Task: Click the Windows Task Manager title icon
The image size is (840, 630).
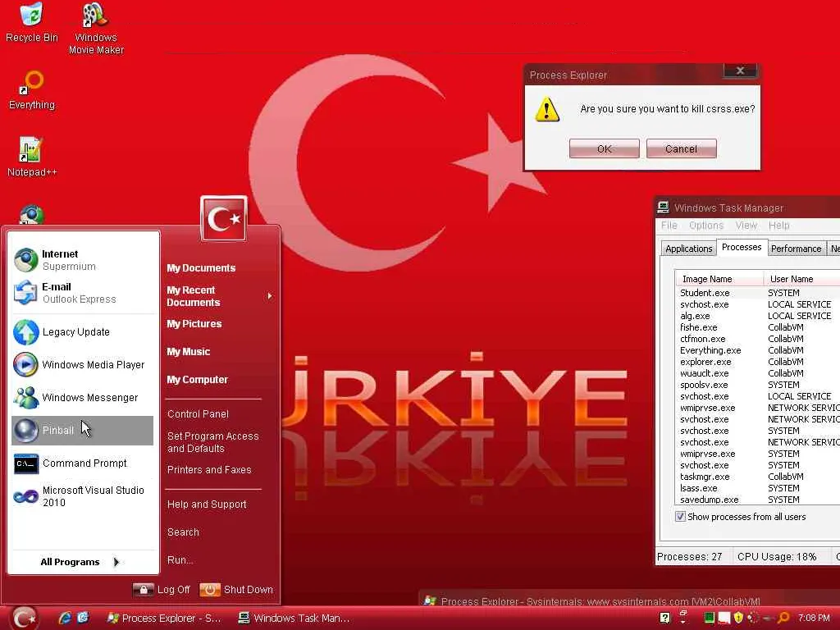Action: 663,208
